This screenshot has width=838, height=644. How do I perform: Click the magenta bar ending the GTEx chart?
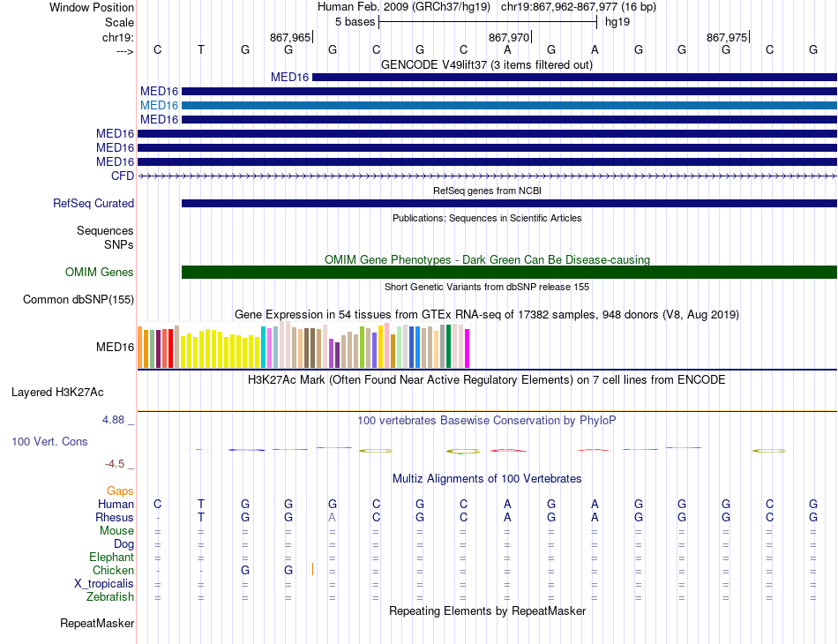point(468,348)
